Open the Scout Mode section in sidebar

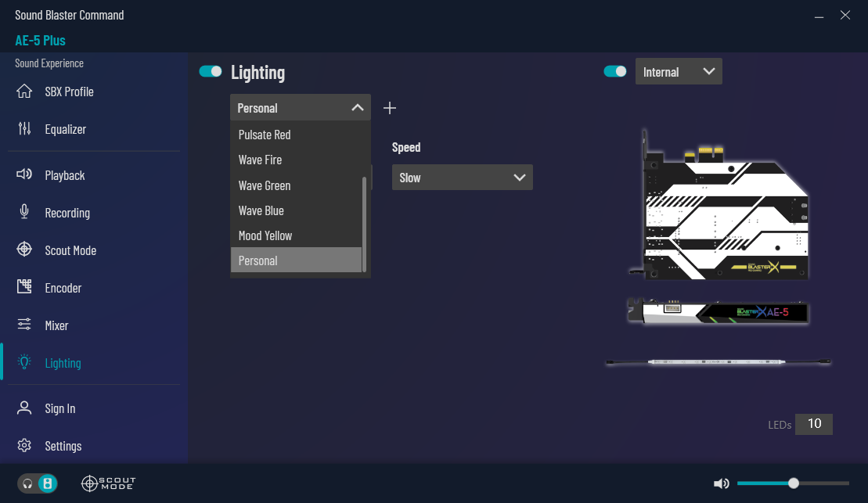(70, 250)
